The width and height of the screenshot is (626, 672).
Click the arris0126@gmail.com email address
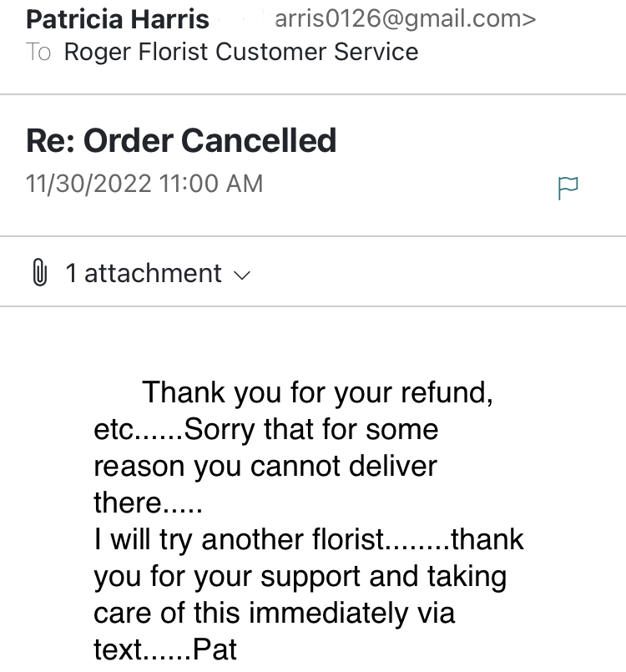click(406, 19)
